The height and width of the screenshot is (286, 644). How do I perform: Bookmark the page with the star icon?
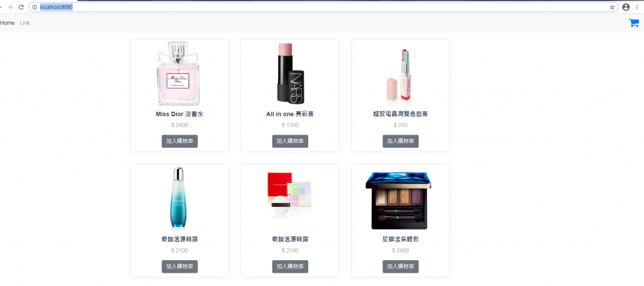(x=612, y=7)
